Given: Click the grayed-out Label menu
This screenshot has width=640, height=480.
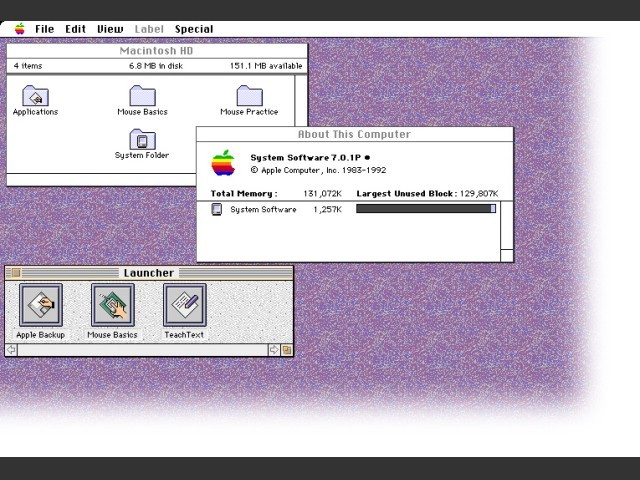Looking at the screenshot, I should [x=149, y=29].
